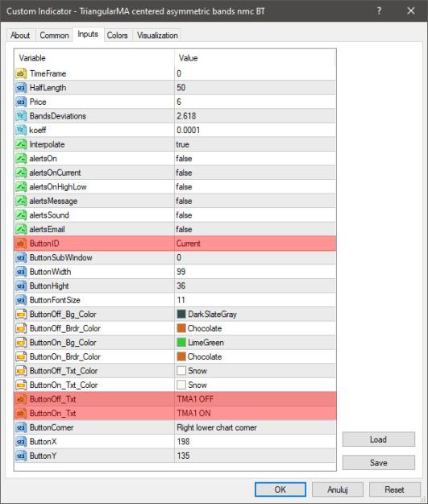
Task: Cancel dialog with Anuluj button
Action: click(338, 489)
